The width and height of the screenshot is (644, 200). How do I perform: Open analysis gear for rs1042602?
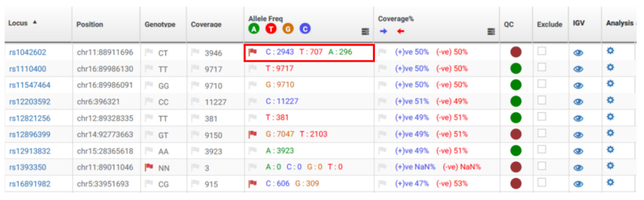point(610,51)
